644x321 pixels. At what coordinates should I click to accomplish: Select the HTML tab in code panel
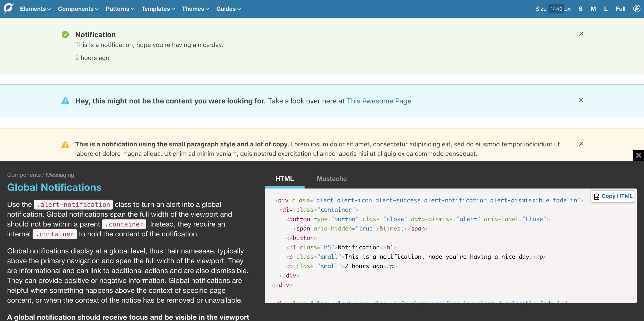[x=285, y=178]
